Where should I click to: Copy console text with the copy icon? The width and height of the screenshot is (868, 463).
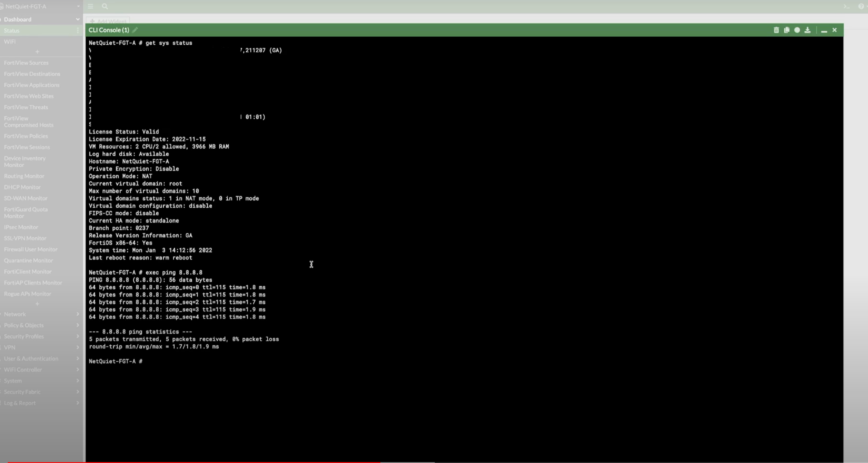click(787, 30)
